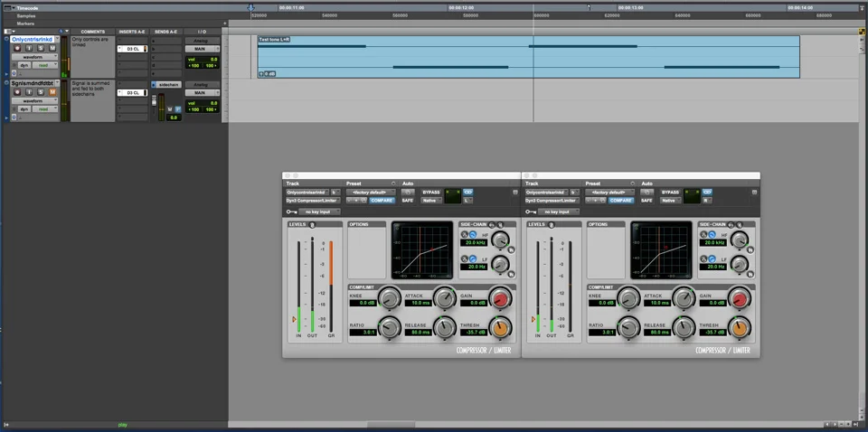Select the Timecode ruler label
Viewport: 868px width, 432px height.
pyautogui.click(x=27, y=8)
